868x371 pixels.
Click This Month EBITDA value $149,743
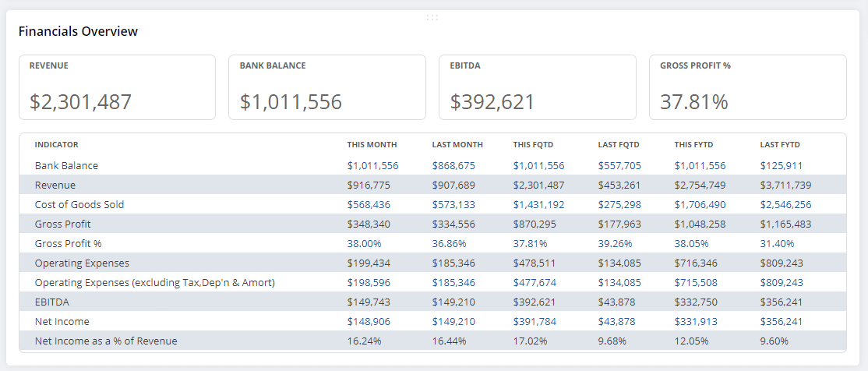click(x=369, y=302)
